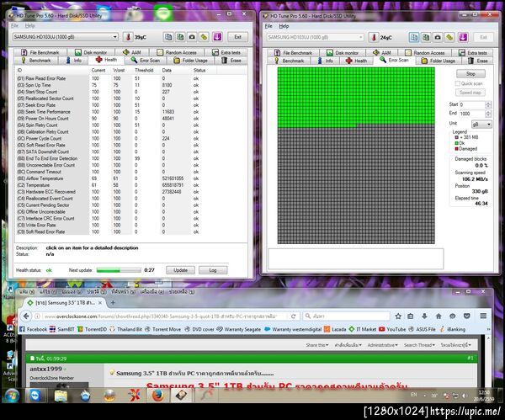Go back with Firefox back arrow
The height and width of the screenshot is (420, 505).
[x=26, y=316]
